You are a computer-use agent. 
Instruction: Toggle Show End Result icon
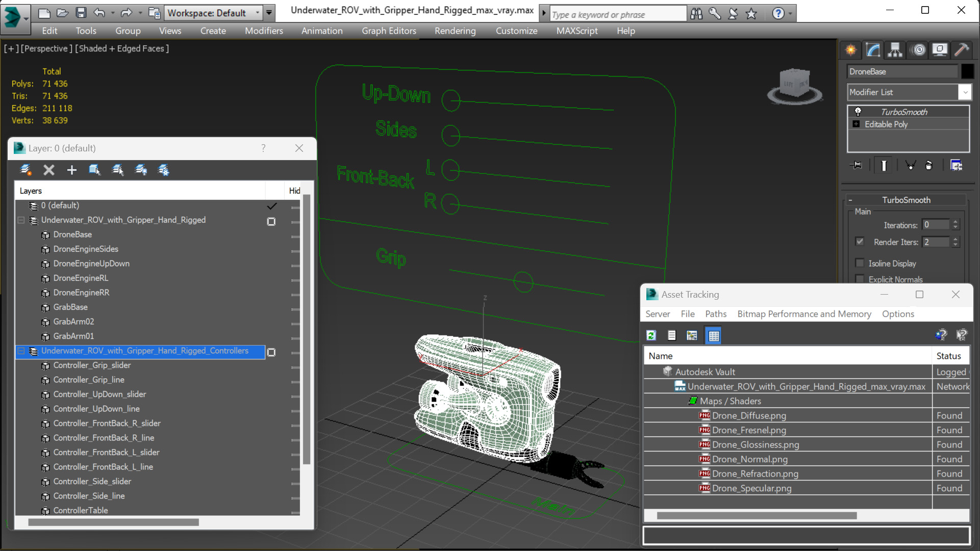coord(884,165)
